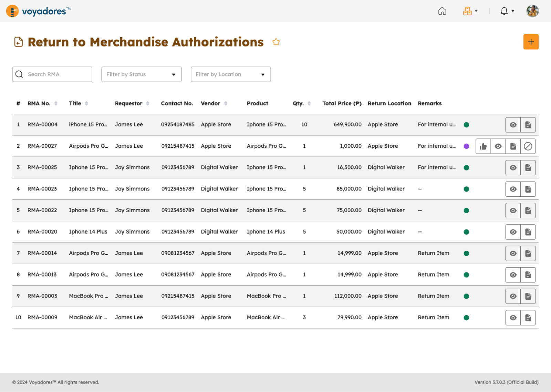Open document of RMA-00009
Screen dimensions: 551x392
pyautogui.click(x=528, y=318)
